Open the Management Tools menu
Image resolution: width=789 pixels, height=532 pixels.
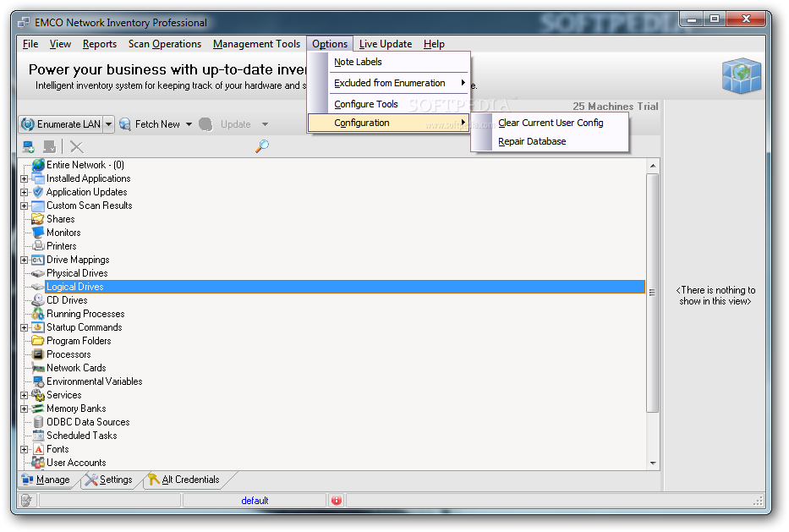click(256, 44)
